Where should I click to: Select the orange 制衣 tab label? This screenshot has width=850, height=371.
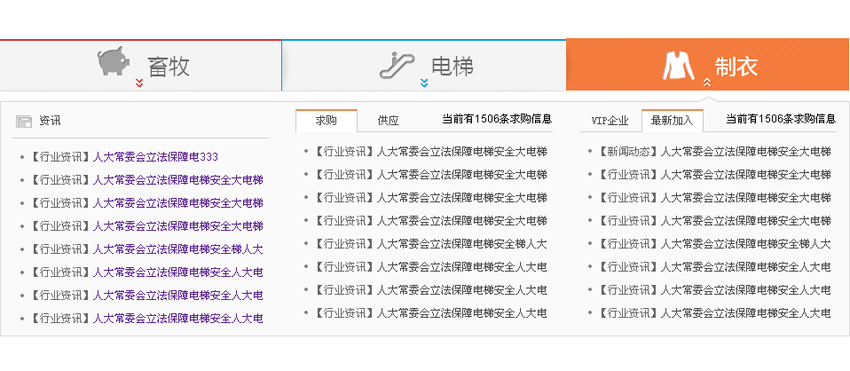736,66
